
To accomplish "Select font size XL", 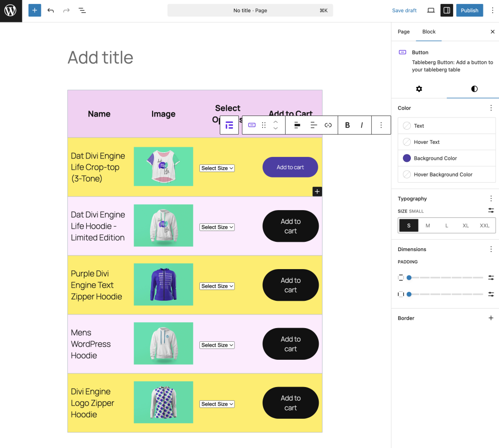I will (465, 225).
